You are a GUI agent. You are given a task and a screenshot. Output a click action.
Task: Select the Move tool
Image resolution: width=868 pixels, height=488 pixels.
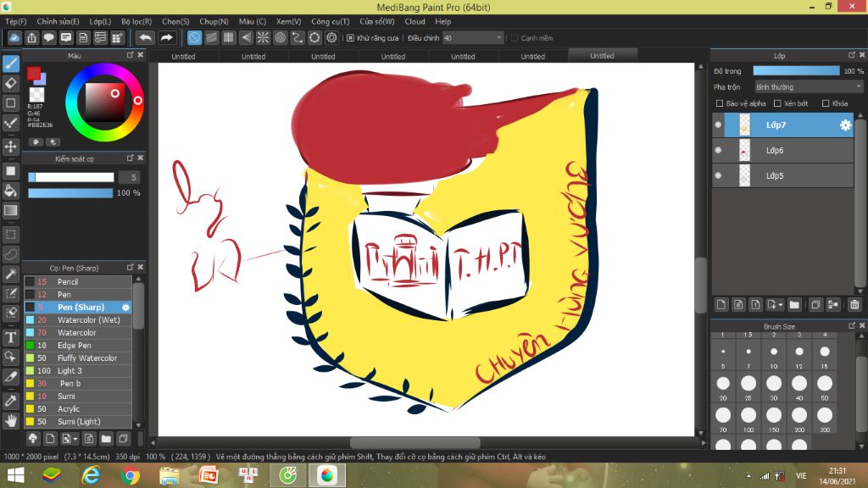coord(10,147)
